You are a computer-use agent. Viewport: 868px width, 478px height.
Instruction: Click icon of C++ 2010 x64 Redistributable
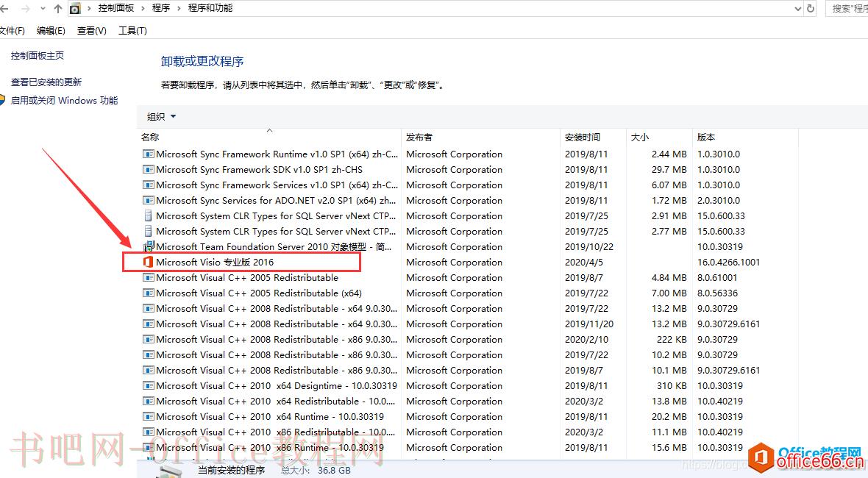click(x=148, y=401)
